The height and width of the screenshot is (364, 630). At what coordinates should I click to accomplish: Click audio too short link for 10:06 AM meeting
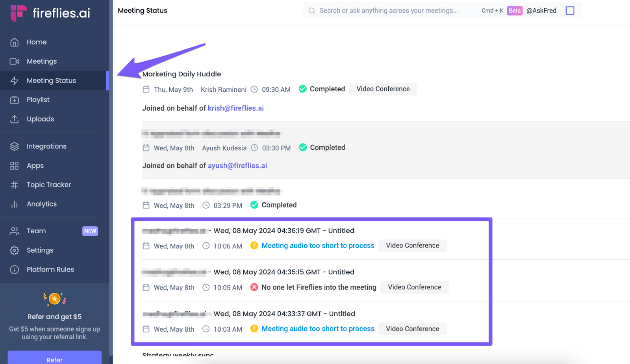coord(318,246)
